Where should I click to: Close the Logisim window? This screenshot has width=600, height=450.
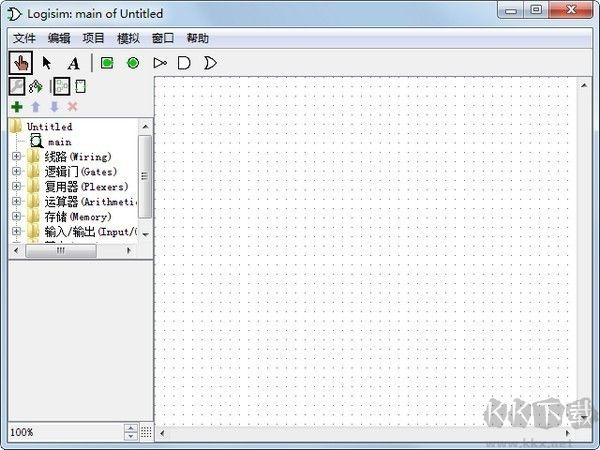[571, 10]
